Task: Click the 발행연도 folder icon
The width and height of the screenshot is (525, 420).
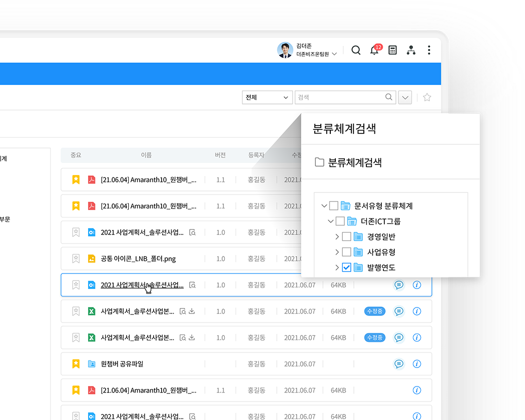Action: click(x=358, y=267)
